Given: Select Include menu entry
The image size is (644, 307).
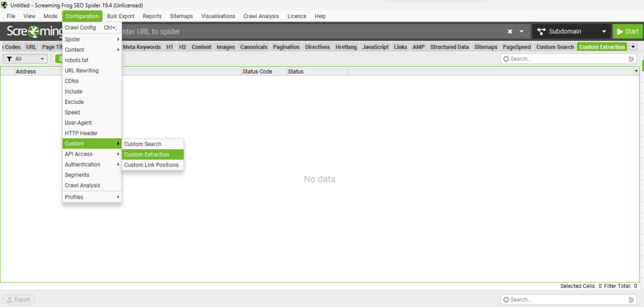Looking at the screenshot, I should click(92, 92).
